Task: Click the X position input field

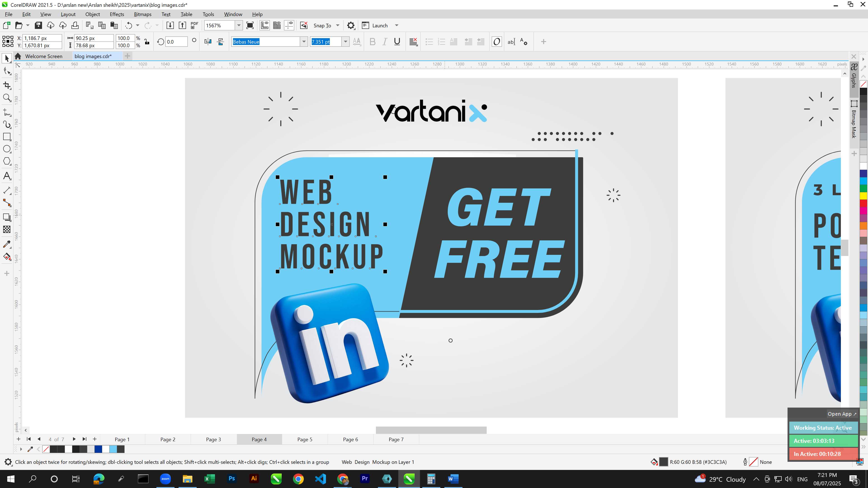Action: tap(42, 38)
